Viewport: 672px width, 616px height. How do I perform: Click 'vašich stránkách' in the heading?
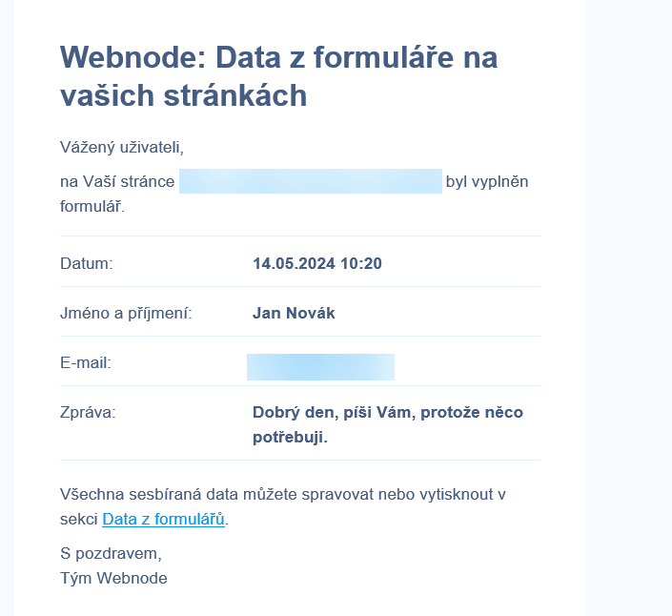[x=183, y=95]
